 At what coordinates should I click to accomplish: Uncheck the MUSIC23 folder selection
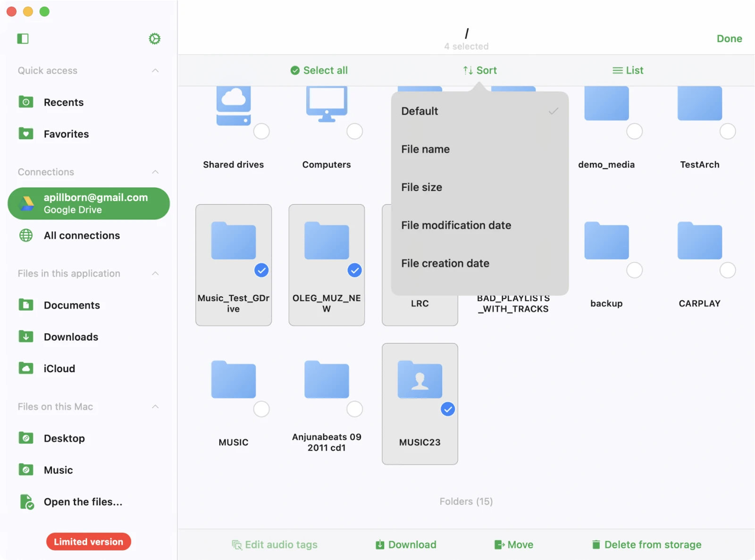pos(447,409)
